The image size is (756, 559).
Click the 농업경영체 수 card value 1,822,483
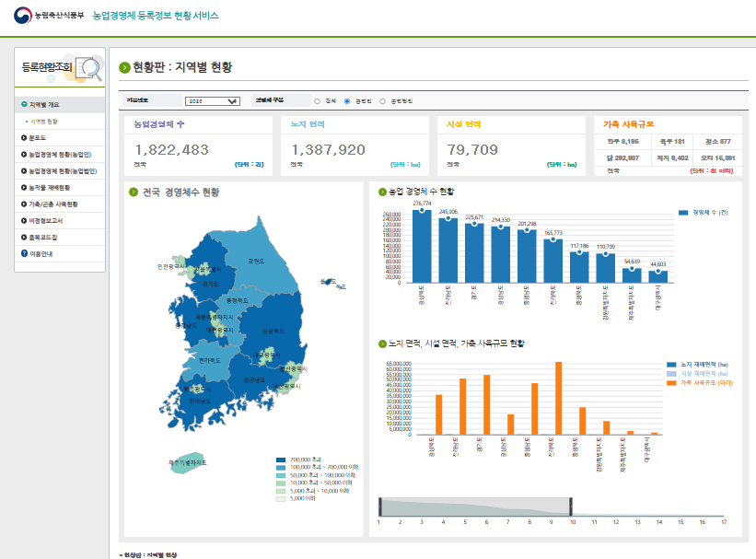point(171,150)
